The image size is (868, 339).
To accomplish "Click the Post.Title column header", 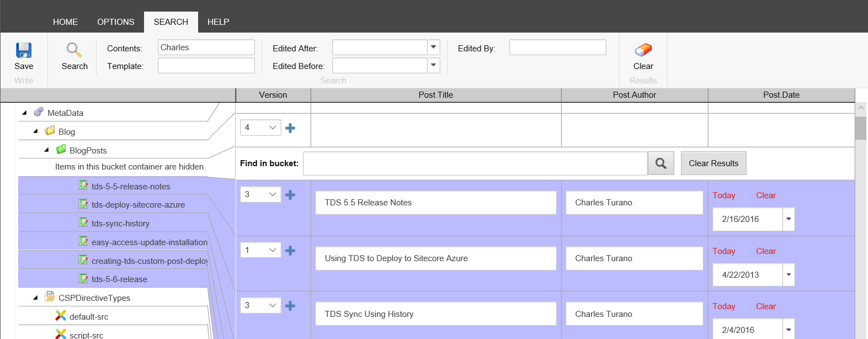I will (x=436, y=95).
